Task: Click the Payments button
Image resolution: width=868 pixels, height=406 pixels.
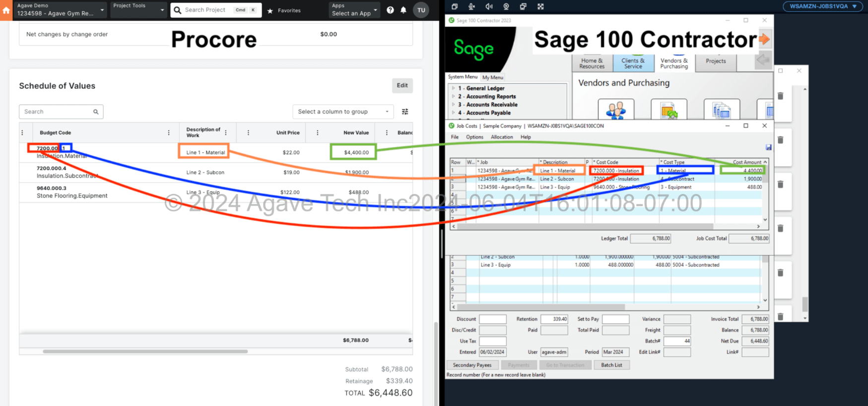Action: pos(518,365)
